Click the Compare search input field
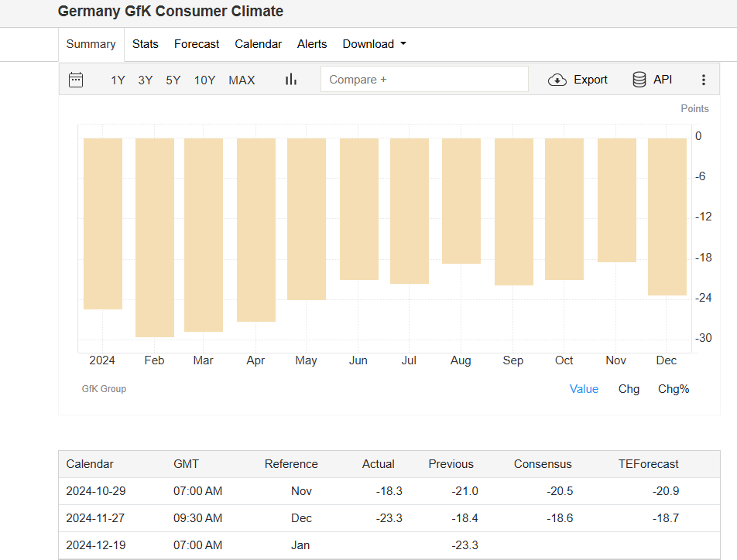This screenshot has width=737, height=560. (424, 80)
